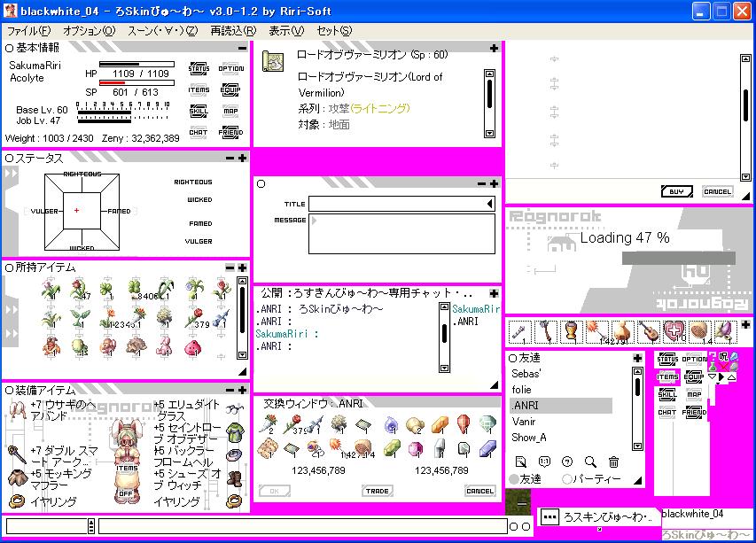Image resolution: width=756 pixels, height=543 pixels.
Task: Select the パーティー radio button
Action: click(x=567, y=479)
